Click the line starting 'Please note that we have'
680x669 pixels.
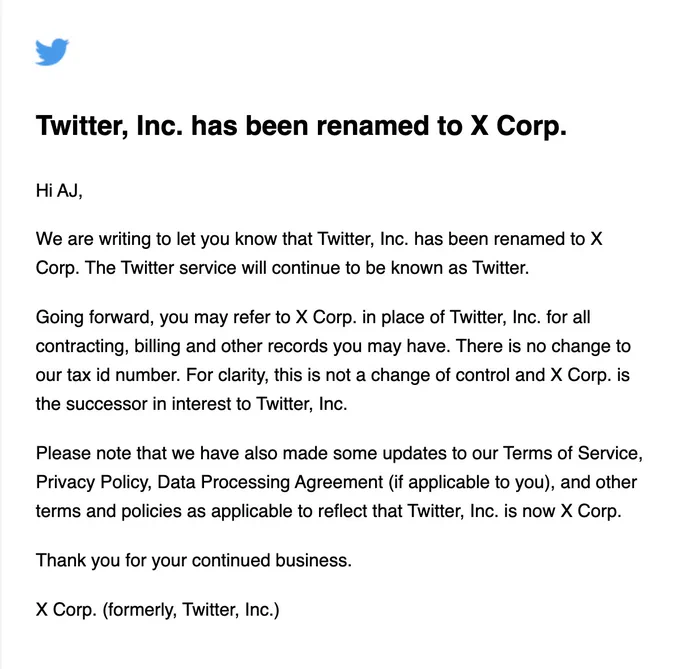click(339, 454)
